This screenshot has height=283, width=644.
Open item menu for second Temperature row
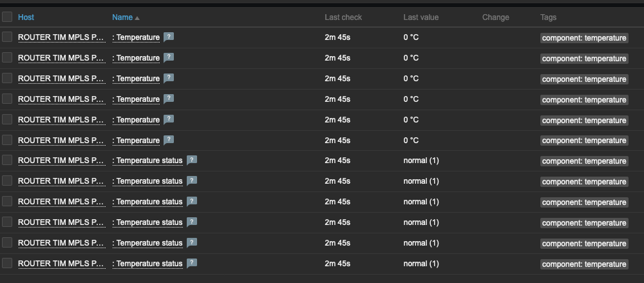point(136,58)
